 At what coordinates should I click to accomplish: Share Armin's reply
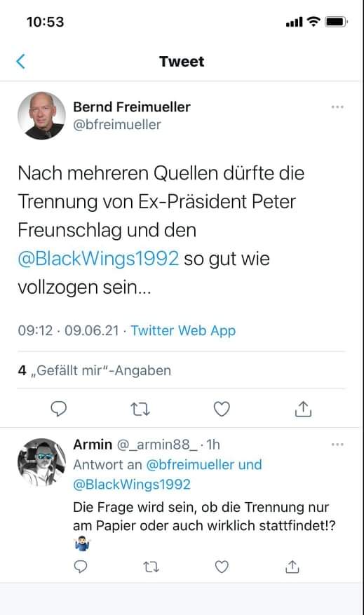pos(292,567)
